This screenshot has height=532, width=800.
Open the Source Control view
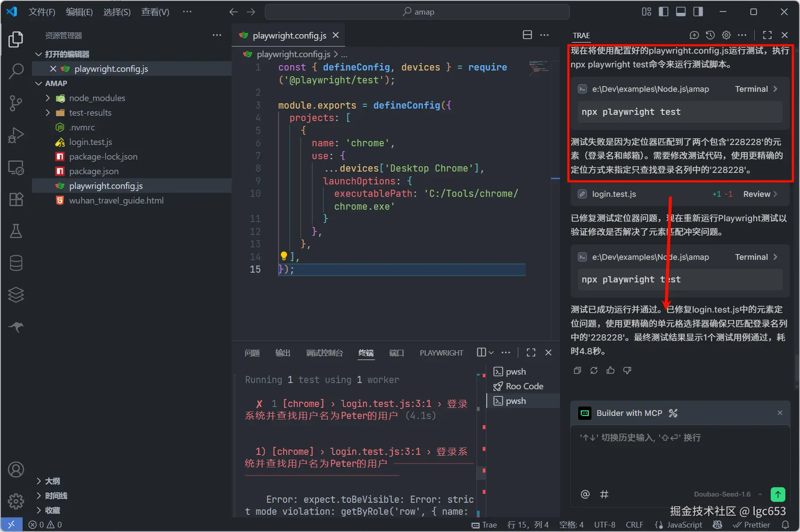[x=16, y=103]
